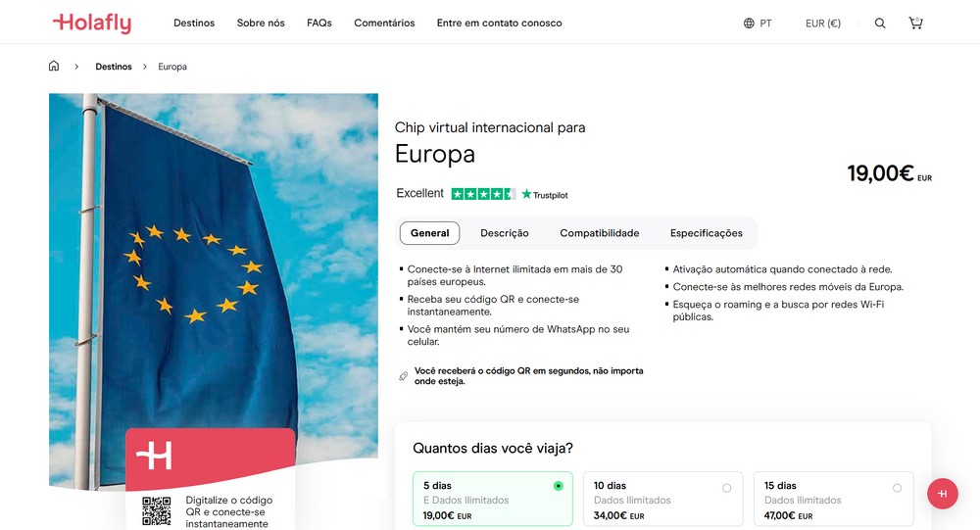The height and width of the screenshot is (530, 980).
Task: Switch to the Descrição tab
Action: [x=505, y=233]
